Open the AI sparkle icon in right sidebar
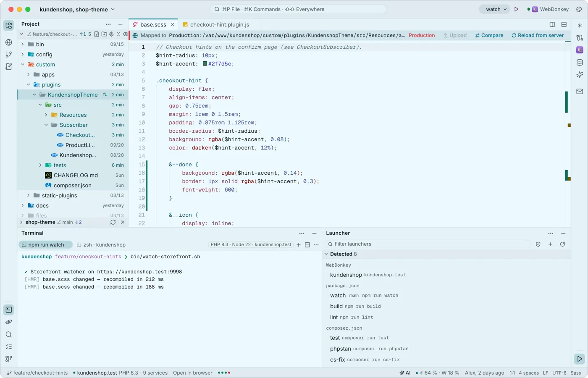Image resolution: width=588 pixels, height=378 pixels. pos(580,75)
